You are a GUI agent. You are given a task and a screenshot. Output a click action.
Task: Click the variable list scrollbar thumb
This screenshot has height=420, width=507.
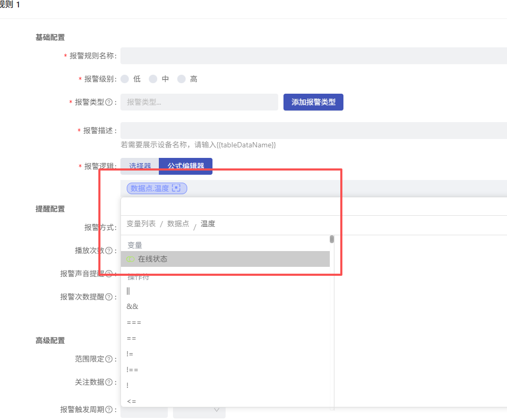tap(332, 239)
